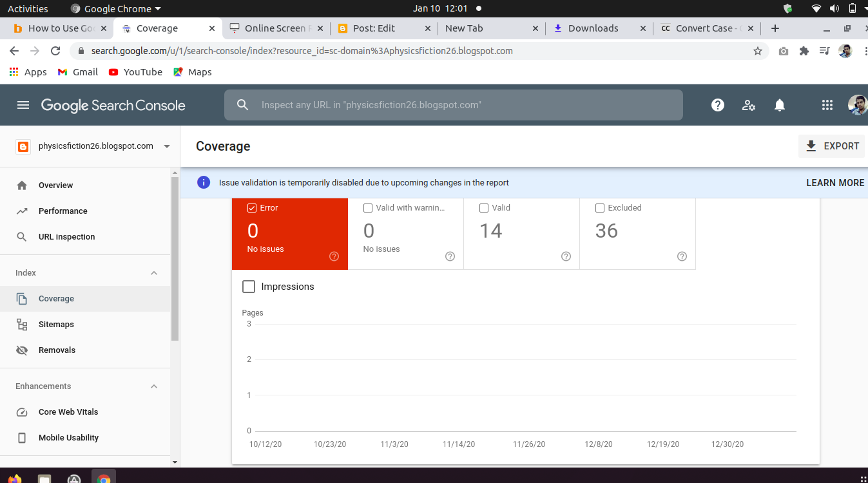This screenshot has width=868, height=483.
Task: Reload the page in Chrome
Action: [55, 51]
